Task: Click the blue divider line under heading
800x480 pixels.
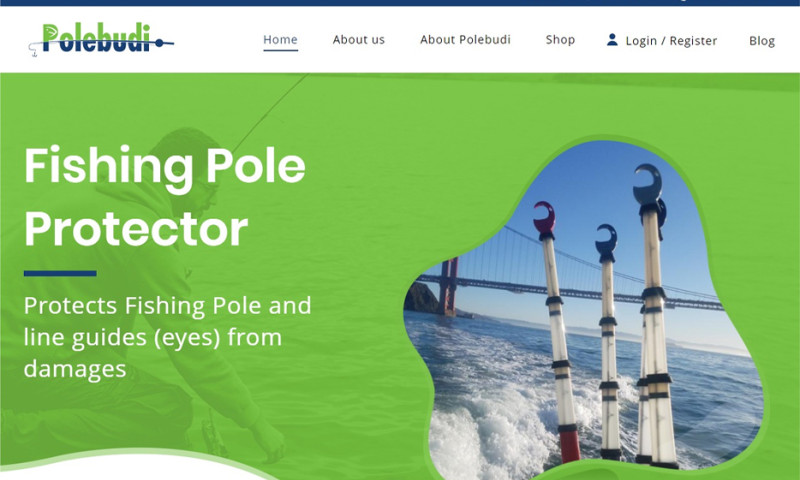Action: [60, 273]
